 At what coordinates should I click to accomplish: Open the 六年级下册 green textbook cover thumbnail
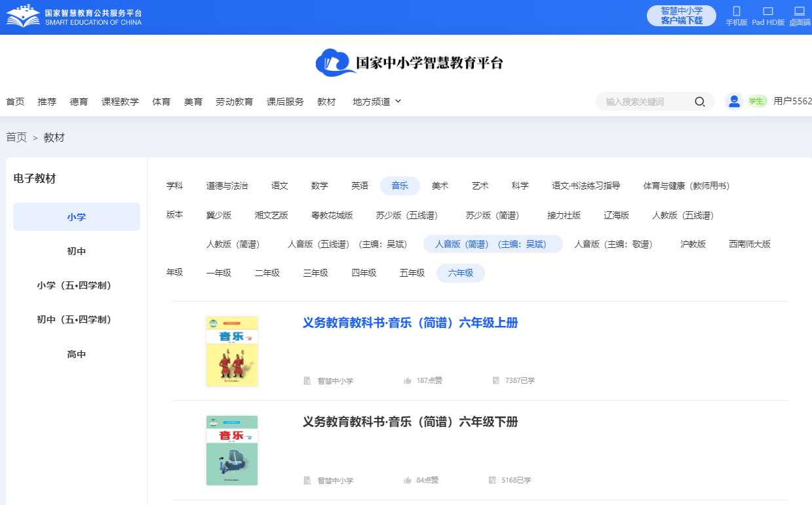tap(232, 450)
